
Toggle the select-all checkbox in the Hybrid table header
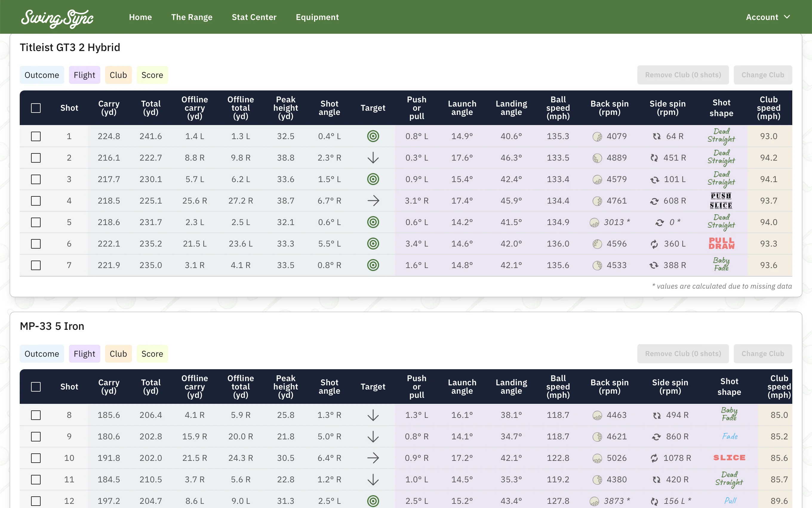click(x=36, y=107)
